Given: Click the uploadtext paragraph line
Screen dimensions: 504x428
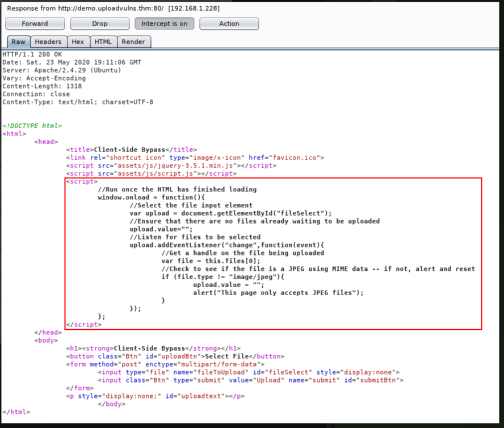Looking at the screenshot, I should click(x=156, y=396).
